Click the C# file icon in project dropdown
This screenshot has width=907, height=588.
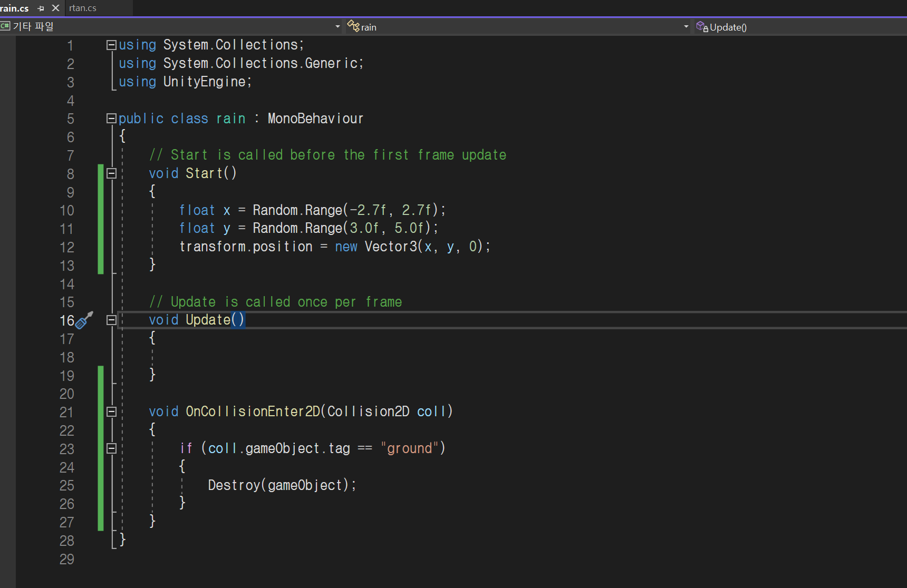(5, 26)
